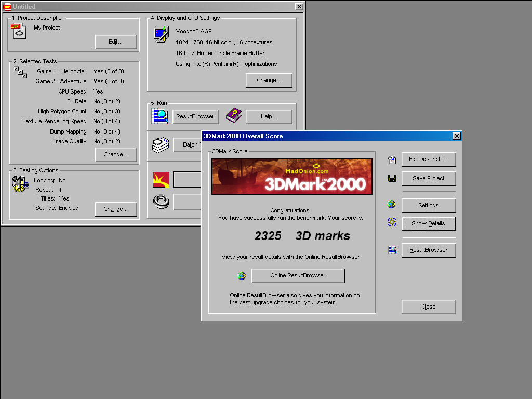Click the MadOnion 3DMark2000 banner image
Screen dimensions: 532x399
click(x=292, y=177)
